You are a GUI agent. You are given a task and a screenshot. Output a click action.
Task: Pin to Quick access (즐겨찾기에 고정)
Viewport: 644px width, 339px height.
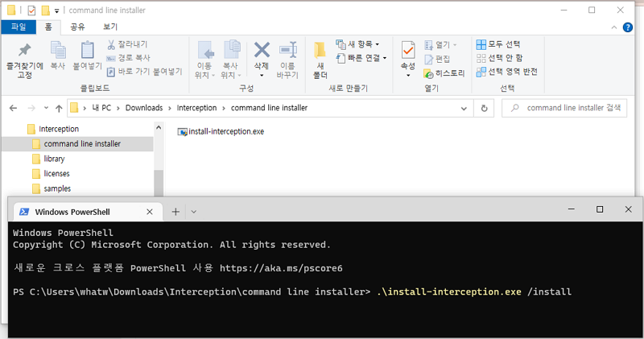point(25,61)
